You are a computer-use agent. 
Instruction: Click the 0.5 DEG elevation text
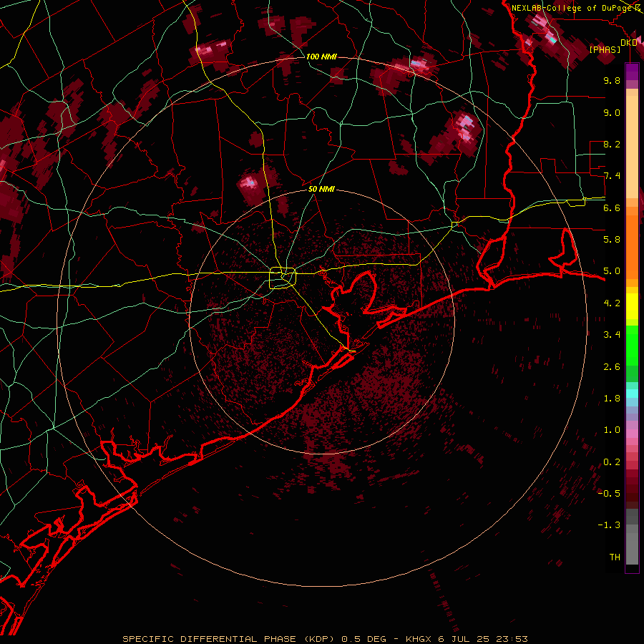point(364,639)
